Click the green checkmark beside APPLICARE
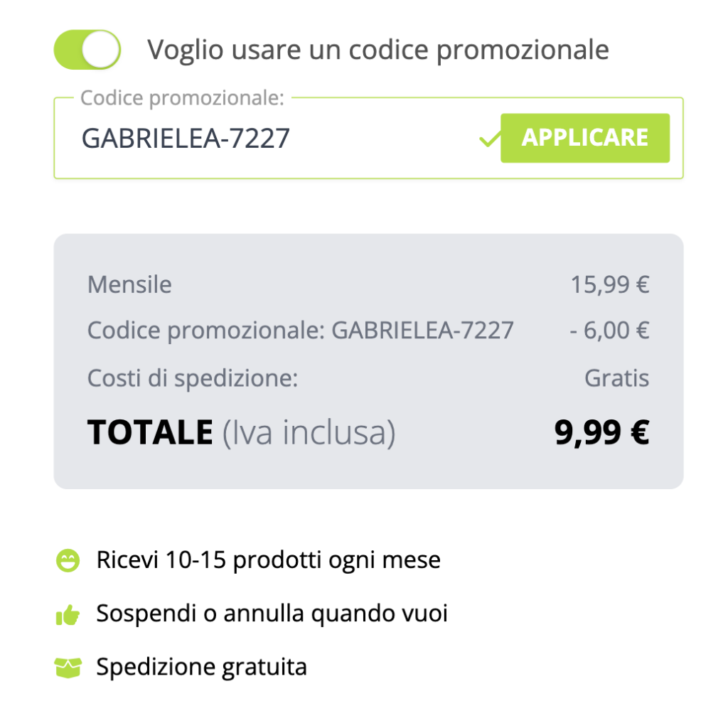The width and height of the screenshot is (728, 701). pyautogui.click(x=489, y=139)
